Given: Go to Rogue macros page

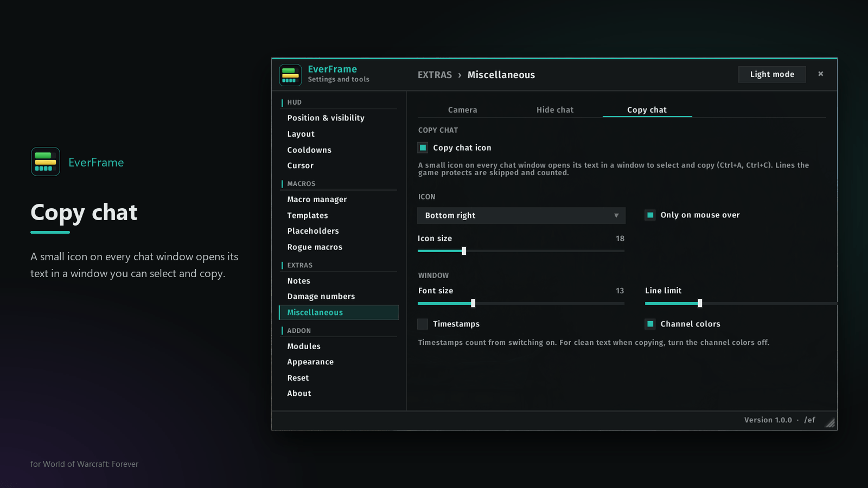Looking at the screenshot, I should click(x=338, y=247).
